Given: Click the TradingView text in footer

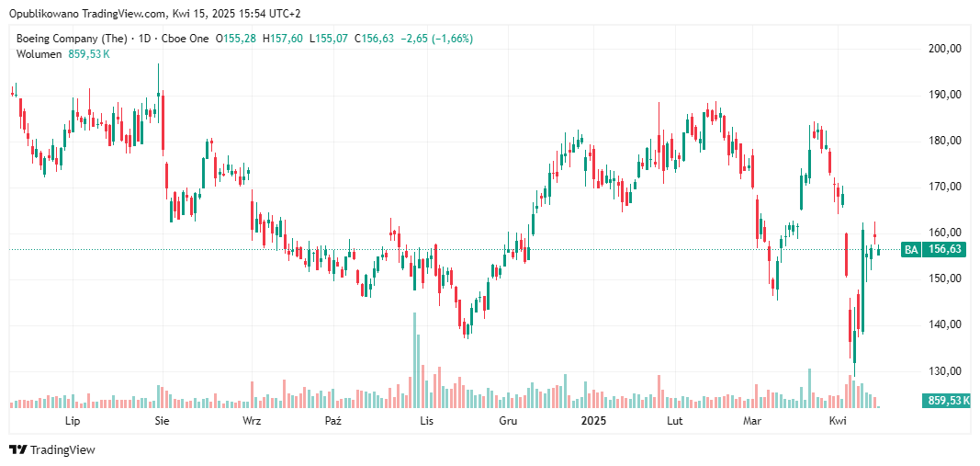Looking at the screenshot, I should tap(62, 449).
